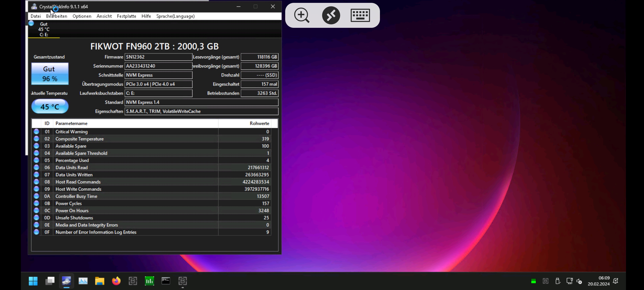Open the Optionen menu

(x=82, y=16)
